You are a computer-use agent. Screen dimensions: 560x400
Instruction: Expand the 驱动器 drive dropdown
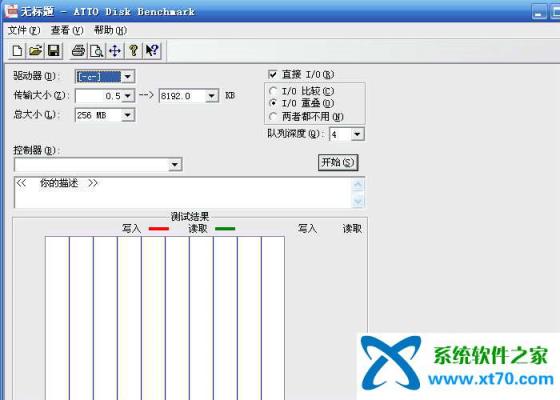(127, 76)
